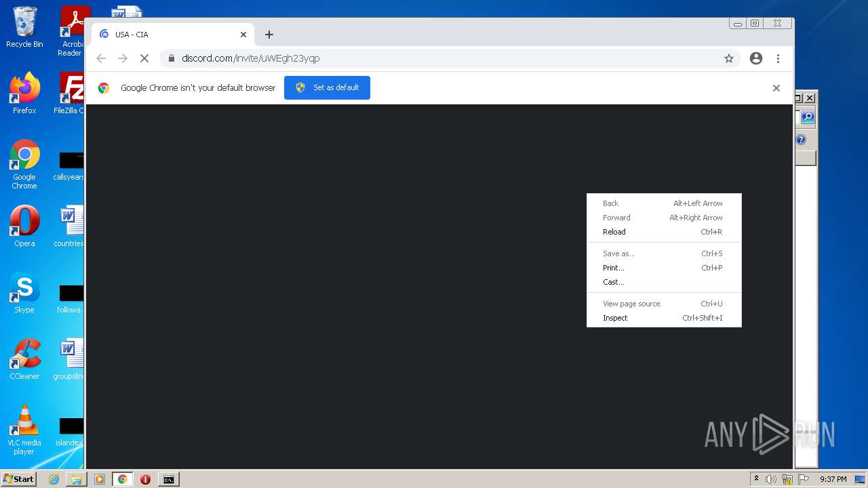Restore down the Chrome window
The image size is (868, 488).
coord(754,23)
